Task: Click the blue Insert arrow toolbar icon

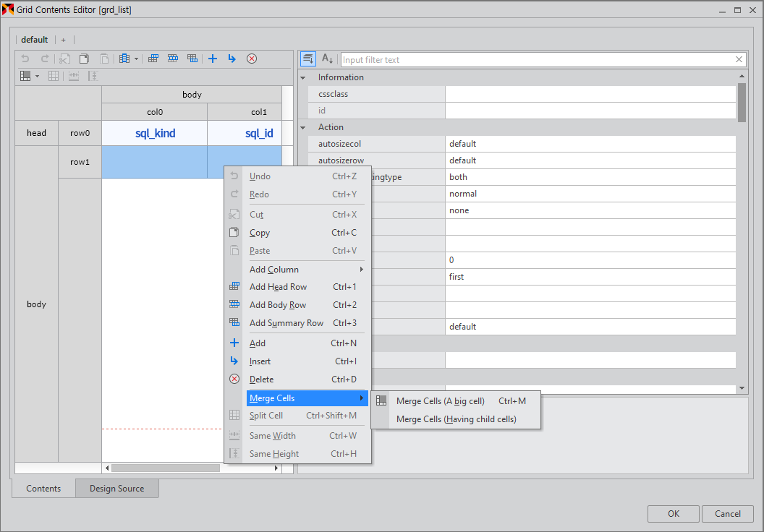Action: 232,59
